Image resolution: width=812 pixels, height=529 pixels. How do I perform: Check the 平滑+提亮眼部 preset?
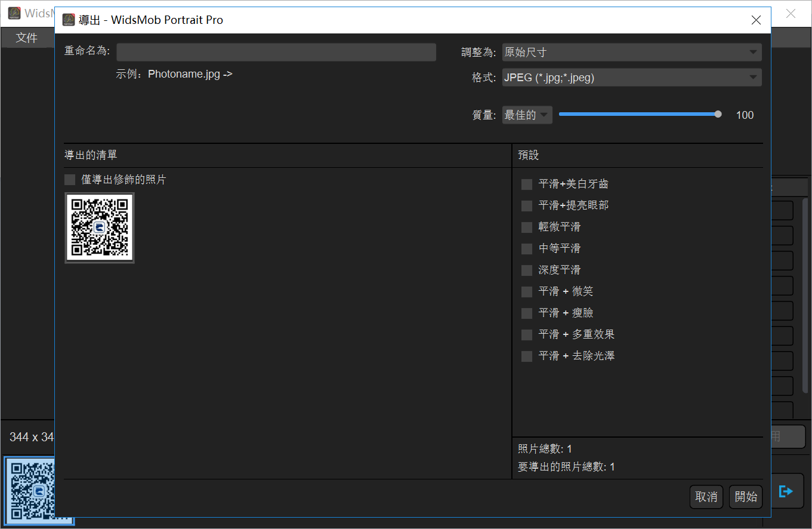point(527,206)
